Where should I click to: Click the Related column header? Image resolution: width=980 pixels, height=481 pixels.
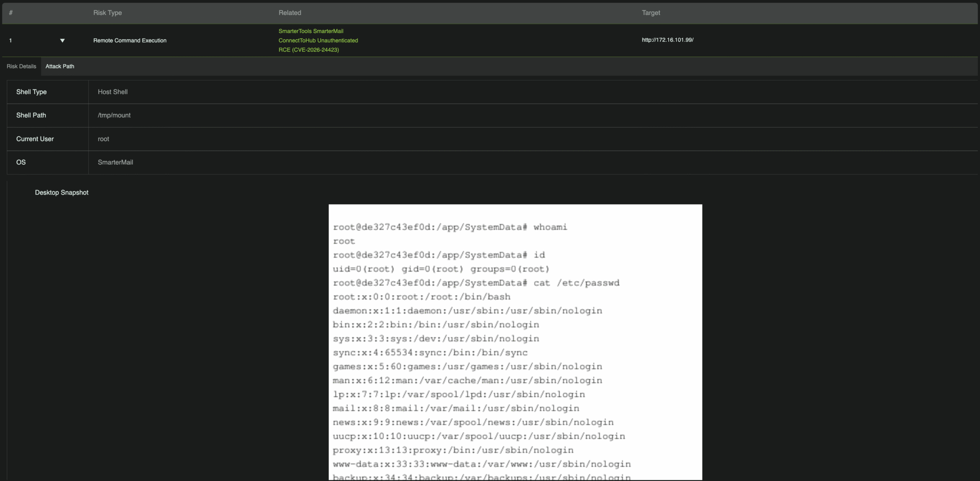coord(289,13)
